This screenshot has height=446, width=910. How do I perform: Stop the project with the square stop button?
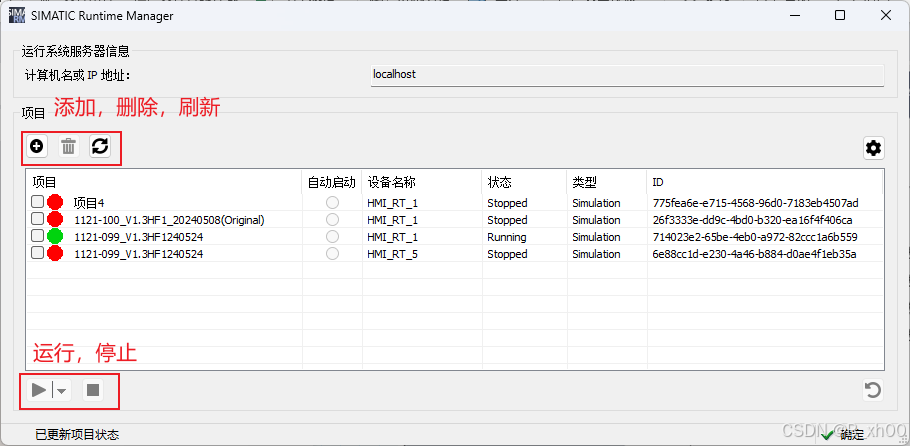click(x=93, y=390)
